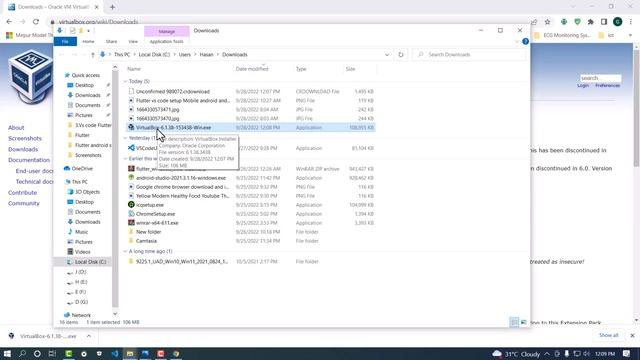Bookmark this page with star icon

(x=547, y=22)
